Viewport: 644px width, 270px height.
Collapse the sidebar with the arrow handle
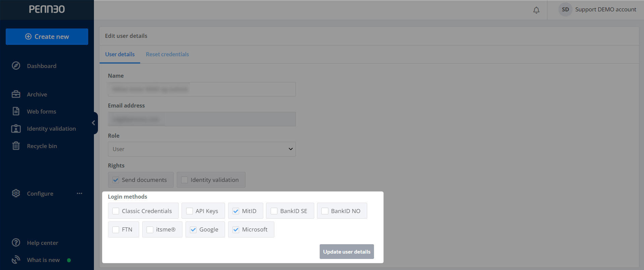pyautogui.click(x=94, y=123)
